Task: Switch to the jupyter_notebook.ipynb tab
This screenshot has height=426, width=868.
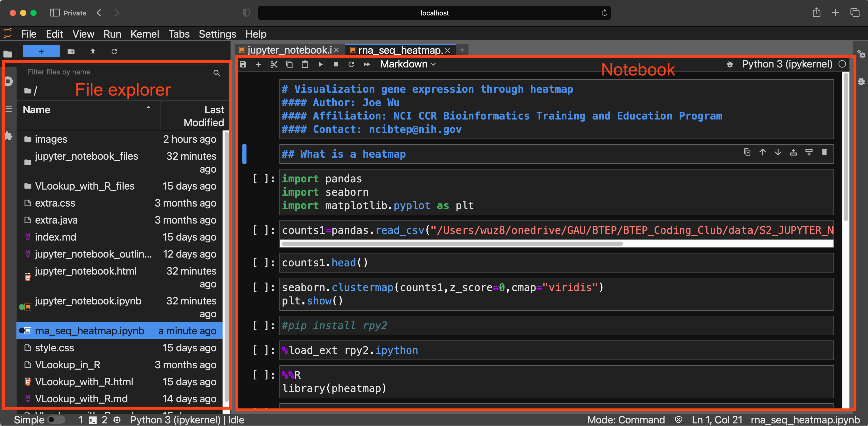Action: coord(289,50)
